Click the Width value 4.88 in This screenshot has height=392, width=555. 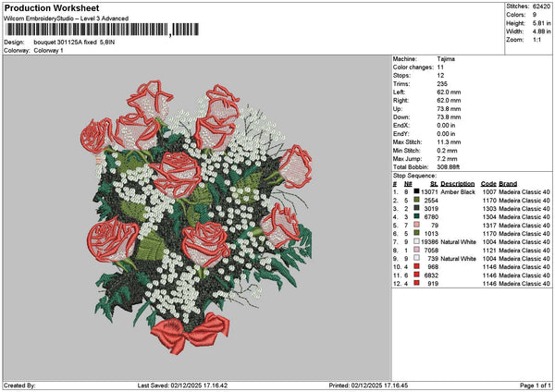click(541, 31)
